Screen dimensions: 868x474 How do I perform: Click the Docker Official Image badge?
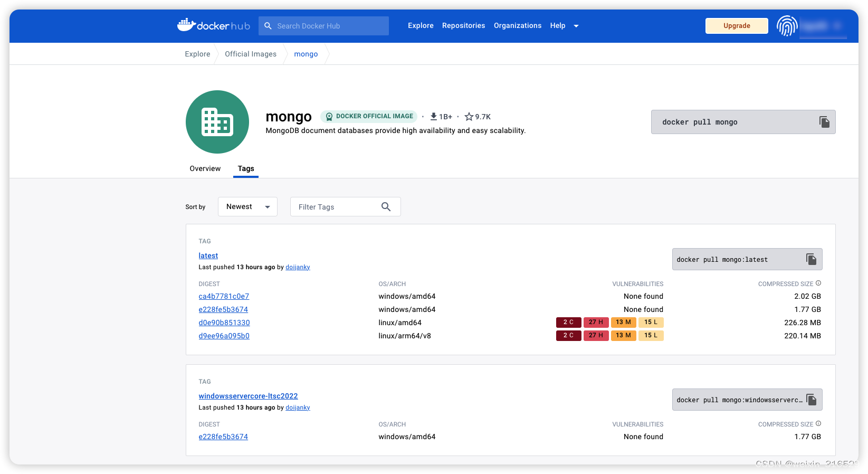coord(369,116)
